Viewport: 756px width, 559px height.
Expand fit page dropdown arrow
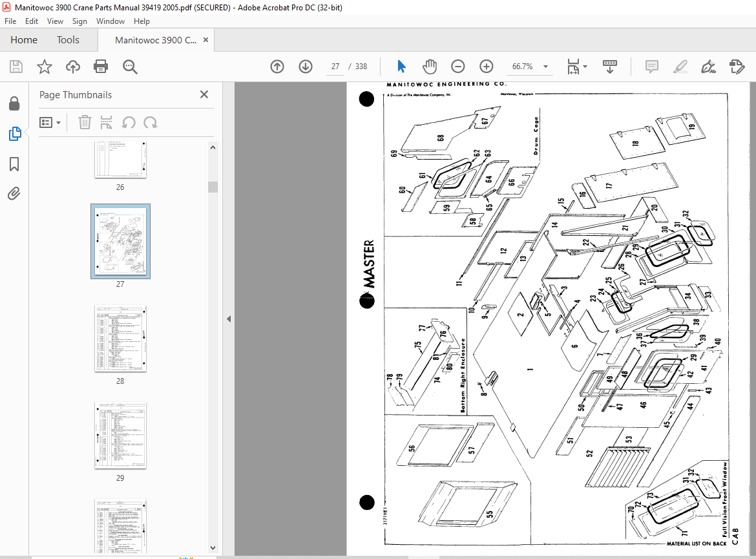point(585,67)
